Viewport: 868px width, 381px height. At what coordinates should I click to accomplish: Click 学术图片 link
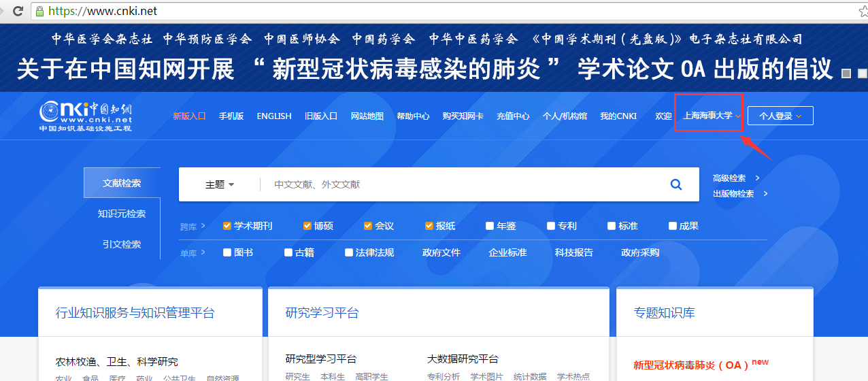click(x=487, y=376)
